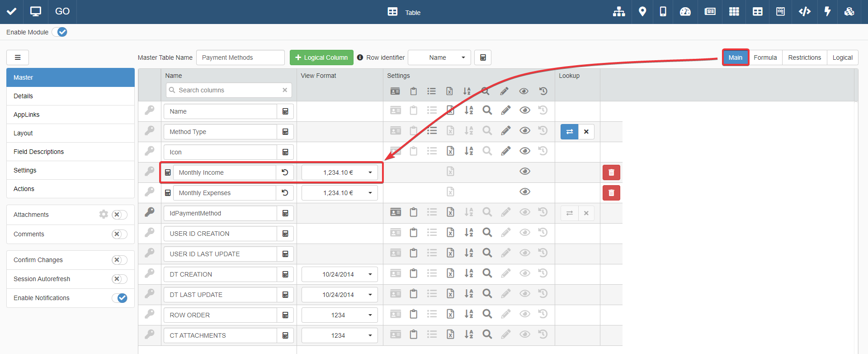Toggle visibility eye for Monthly Income row

point(524,171)
